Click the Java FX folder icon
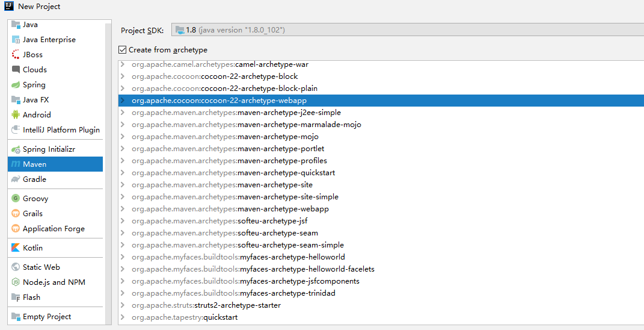The width and height of the screenshot is (644, 330). pos(16,99)
